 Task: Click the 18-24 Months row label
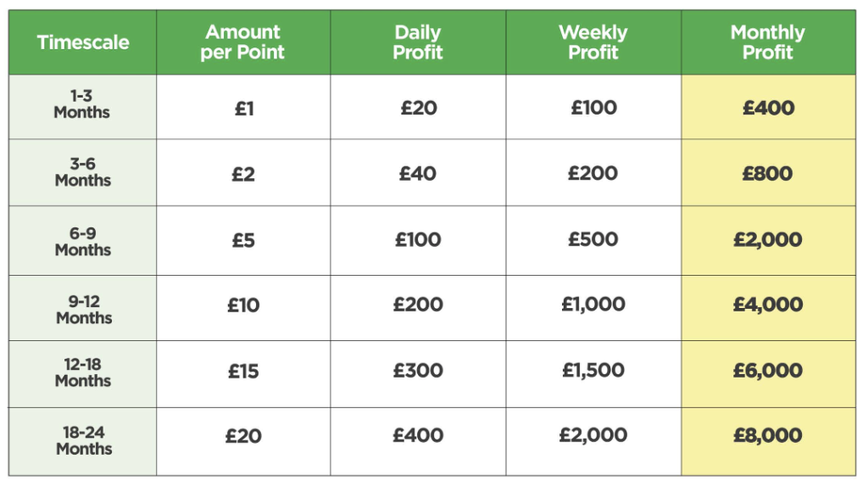(x=82, y=440)
